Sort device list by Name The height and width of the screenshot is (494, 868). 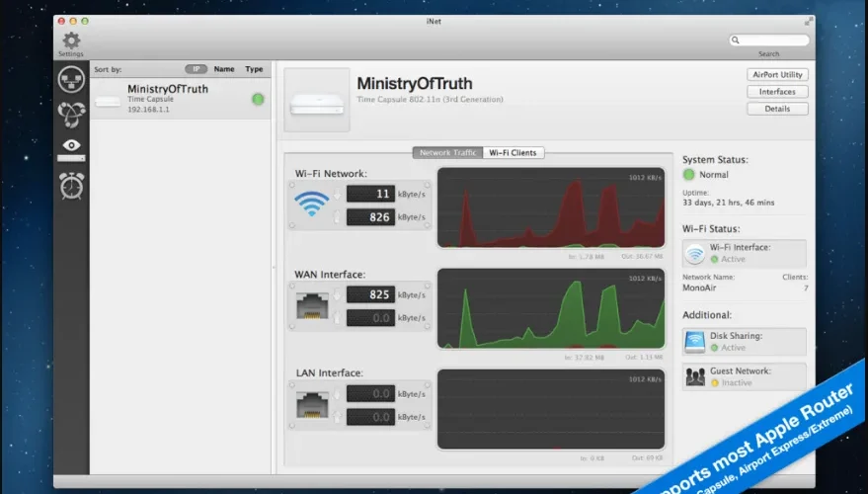coord(224,69)
